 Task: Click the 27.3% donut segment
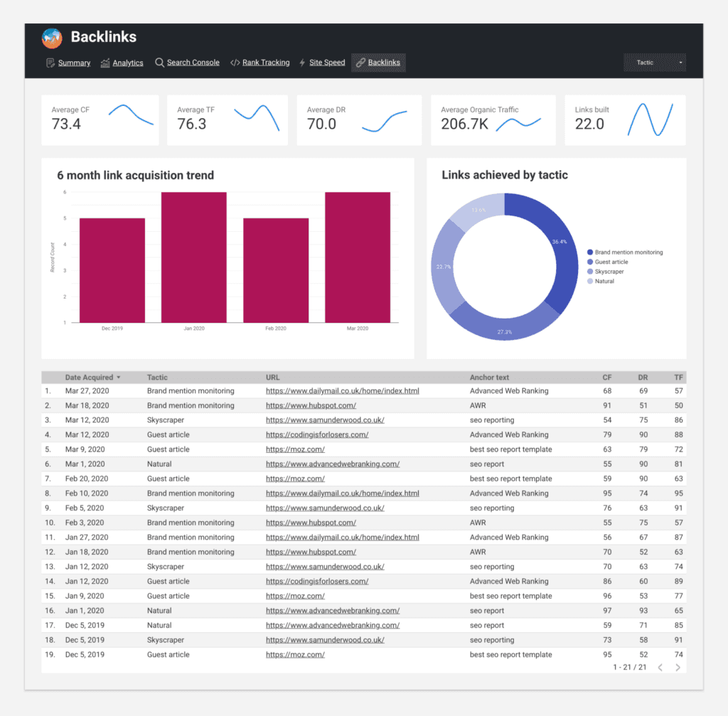pos(505,328)
